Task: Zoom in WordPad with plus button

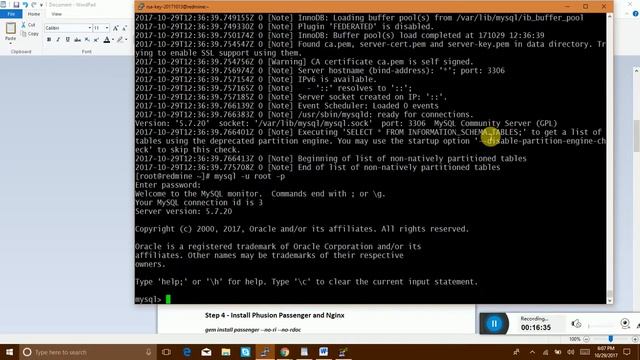Action: tap(635, 339)
